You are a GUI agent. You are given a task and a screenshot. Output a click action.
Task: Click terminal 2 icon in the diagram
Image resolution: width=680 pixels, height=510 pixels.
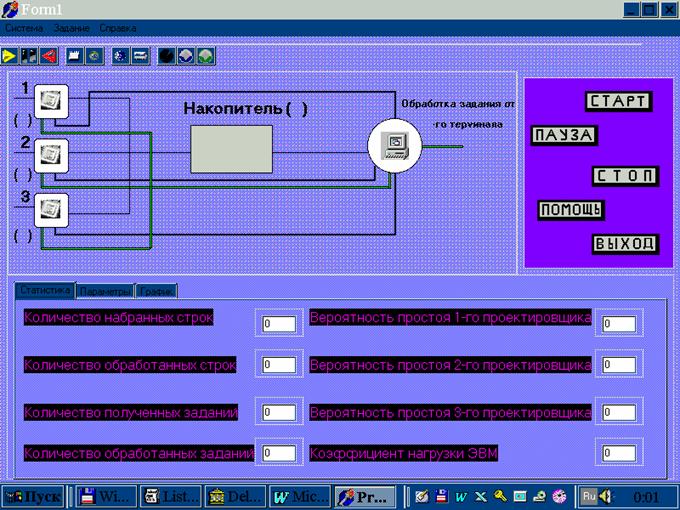point(51,155)
